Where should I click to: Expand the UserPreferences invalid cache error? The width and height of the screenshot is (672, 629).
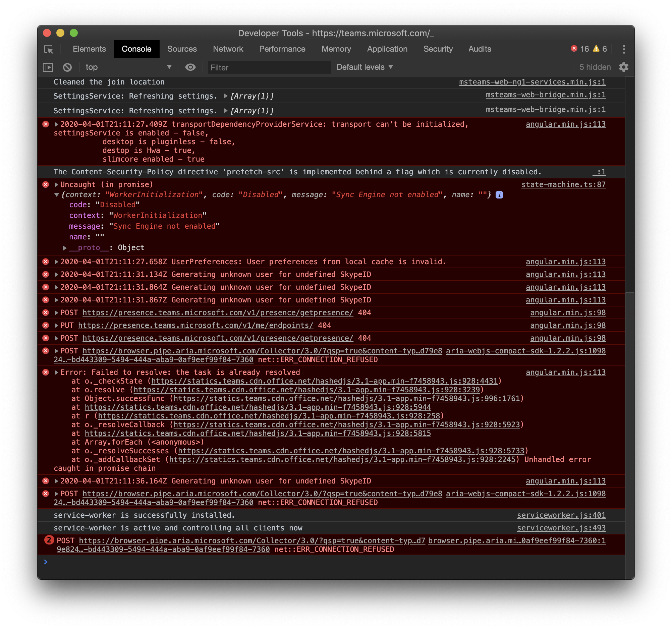click(x=56, y=262)
